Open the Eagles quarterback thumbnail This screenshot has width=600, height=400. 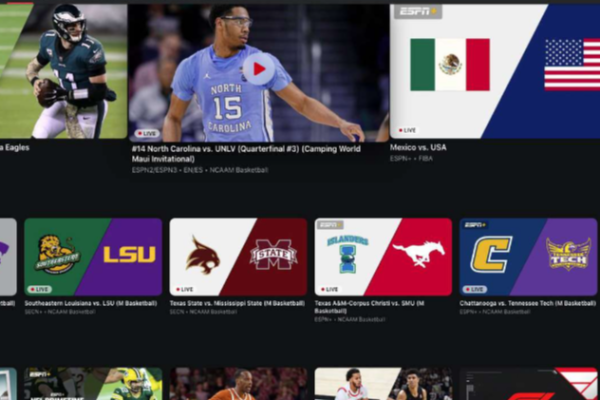64,71
